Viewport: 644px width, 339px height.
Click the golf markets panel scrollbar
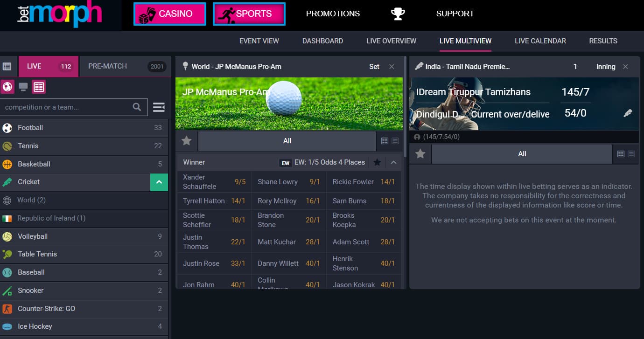(x=404, y=187)
